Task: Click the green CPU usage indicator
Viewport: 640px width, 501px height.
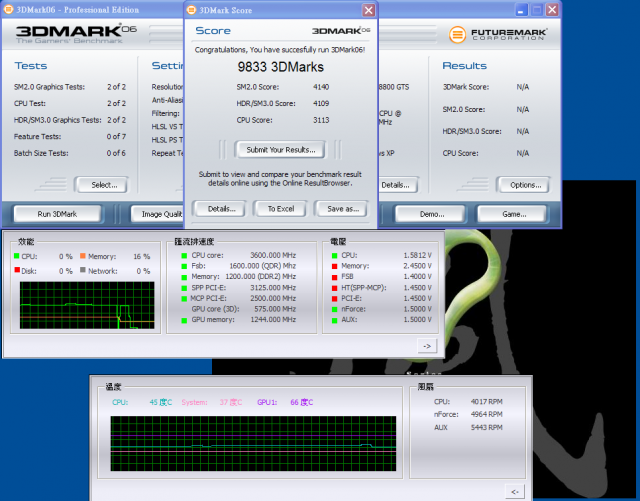Action: click(x=17, y=256)
